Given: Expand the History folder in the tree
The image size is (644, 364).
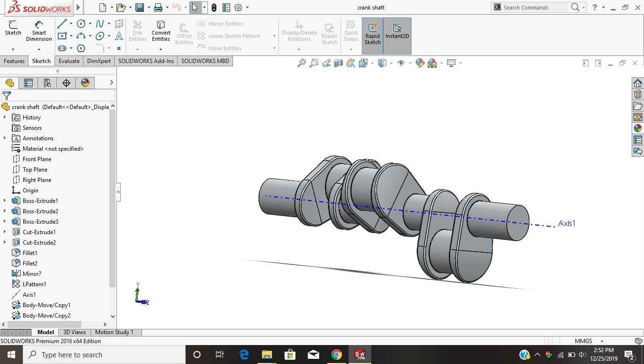Looking at the screenshot, I should (x=5, y=118).
